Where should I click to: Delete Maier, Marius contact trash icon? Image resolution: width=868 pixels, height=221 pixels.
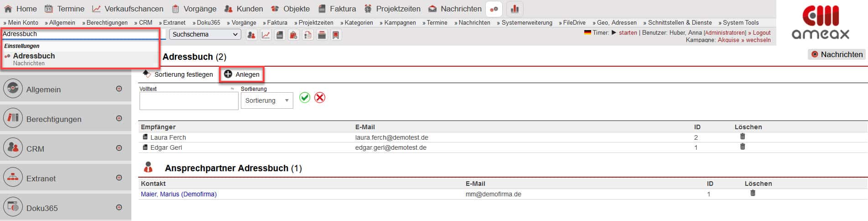tap(753, 193)
